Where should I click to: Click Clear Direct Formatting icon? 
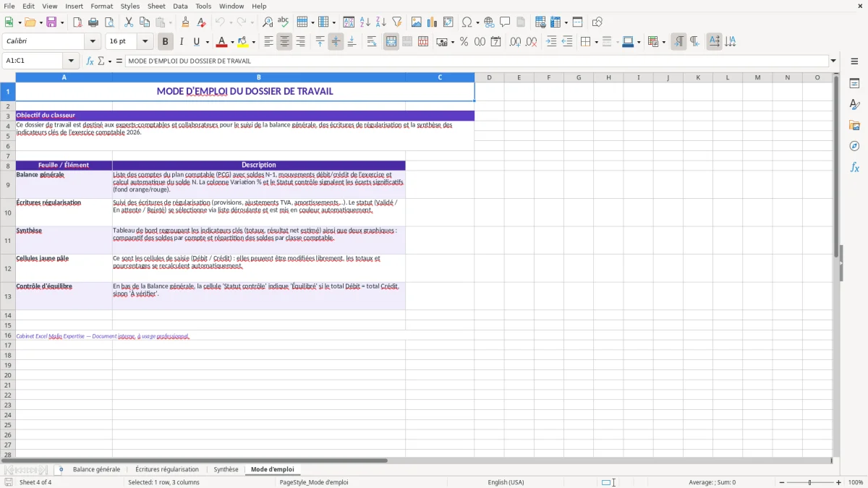[x=201, y=22]
